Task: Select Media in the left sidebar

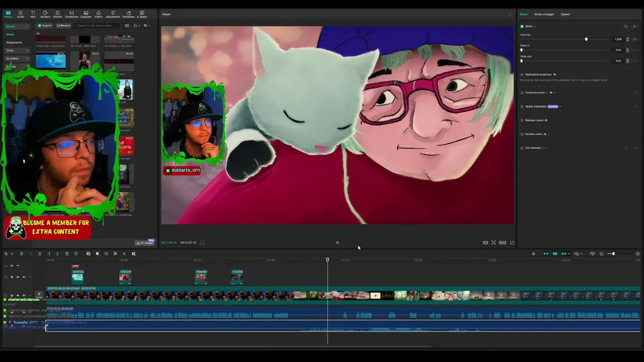Action: point(10,34)
